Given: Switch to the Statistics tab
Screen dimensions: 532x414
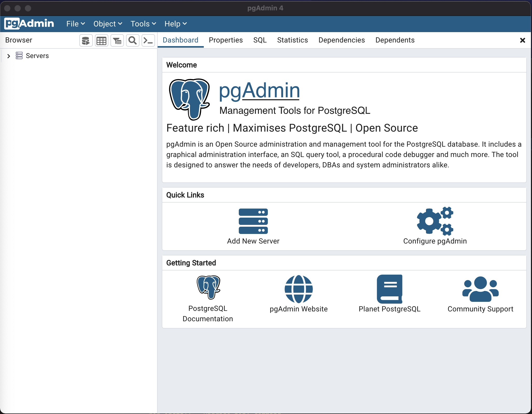Looking at the screenshot, I should click(x=292, y=40).
